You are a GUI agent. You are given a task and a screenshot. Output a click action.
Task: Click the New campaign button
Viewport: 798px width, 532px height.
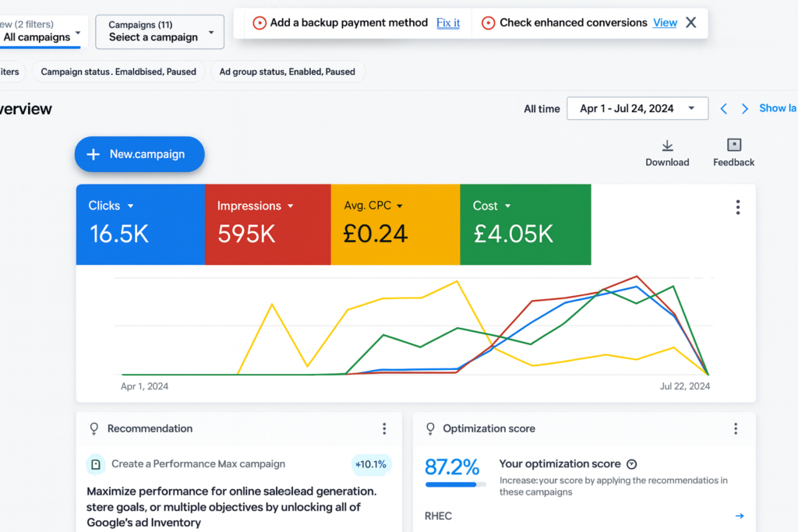coord(139,154)
